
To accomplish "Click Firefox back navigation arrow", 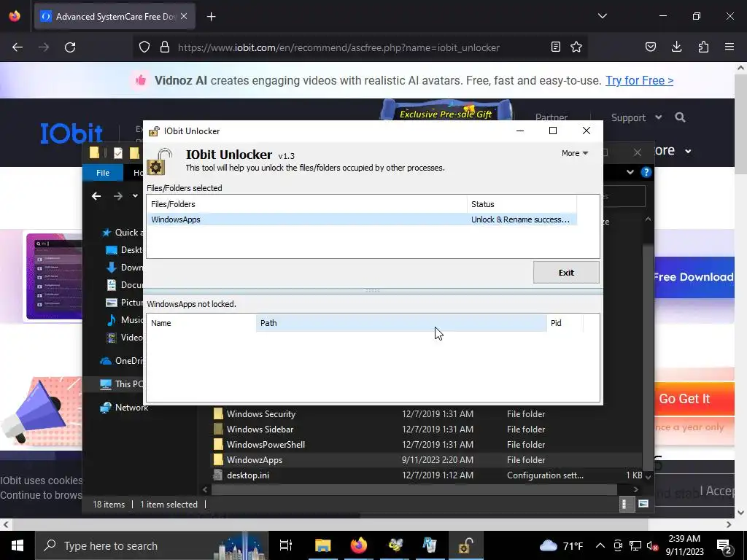I will pyautogui.click(x=18, y=47).
